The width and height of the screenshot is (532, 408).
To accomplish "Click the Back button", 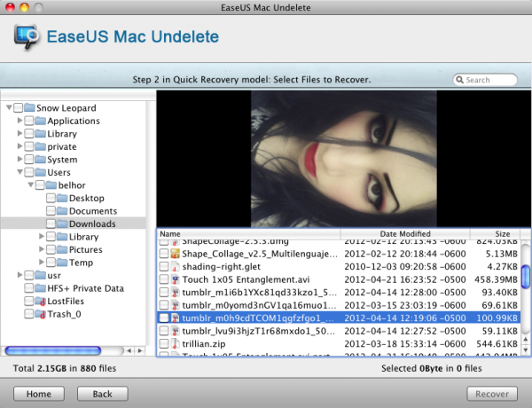I will click(x=103, y=394).
